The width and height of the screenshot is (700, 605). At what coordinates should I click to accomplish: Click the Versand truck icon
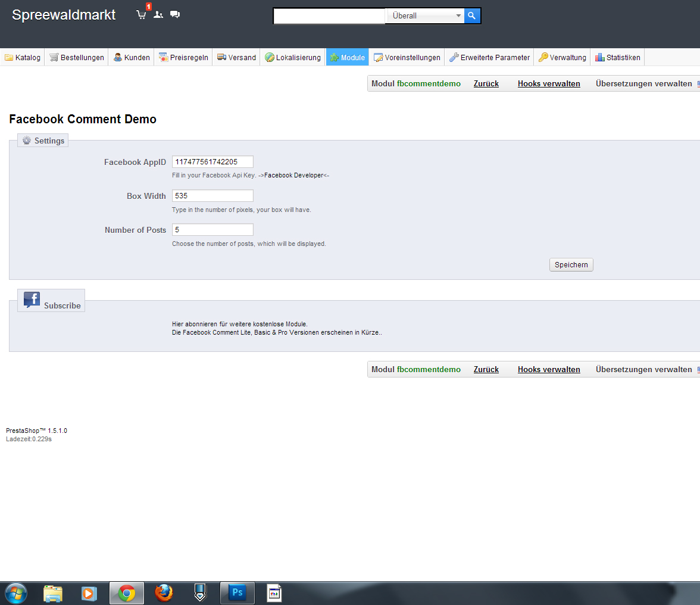click(x=221, y=57)
